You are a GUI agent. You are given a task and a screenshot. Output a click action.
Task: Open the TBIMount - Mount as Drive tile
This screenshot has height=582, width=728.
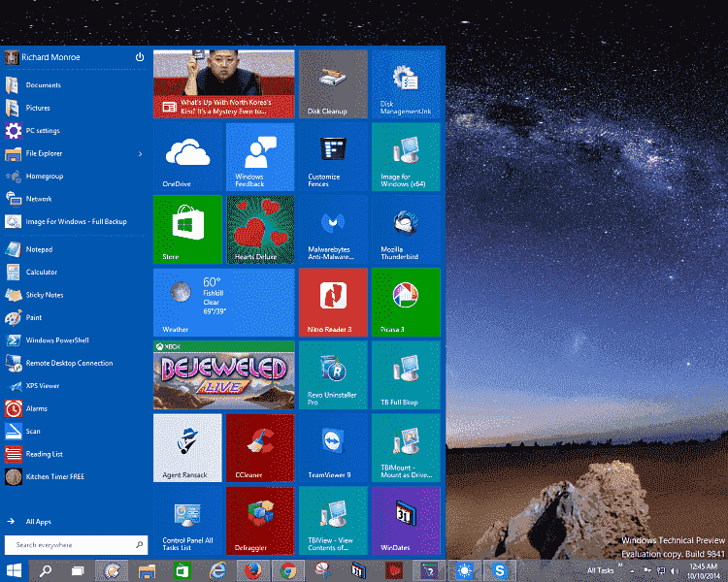point(406,448)
